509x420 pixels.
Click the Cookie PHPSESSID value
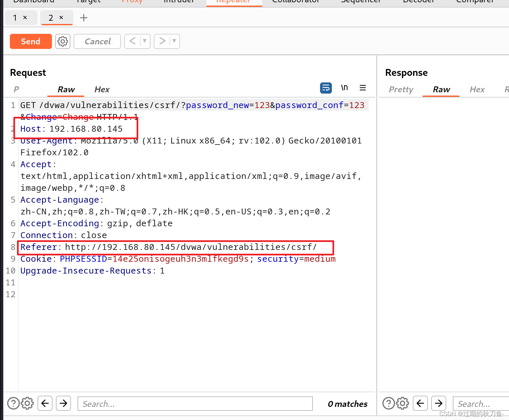click(x=180, y=259)
